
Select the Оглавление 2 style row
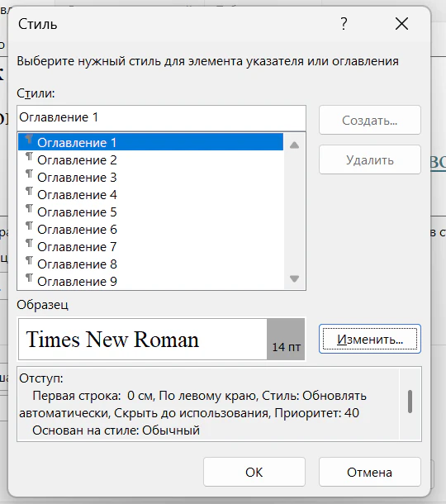click(150, 159)
